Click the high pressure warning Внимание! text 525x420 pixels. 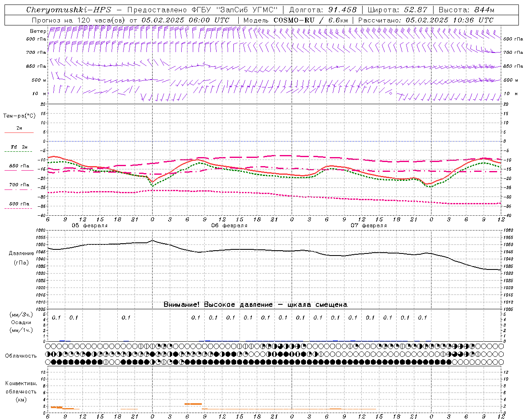pos(256,305)
